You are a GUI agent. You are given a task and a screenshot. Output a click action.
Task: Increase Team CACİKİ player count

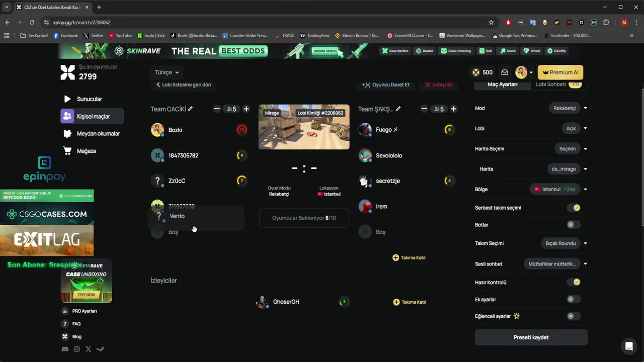[x=246, y=109]
